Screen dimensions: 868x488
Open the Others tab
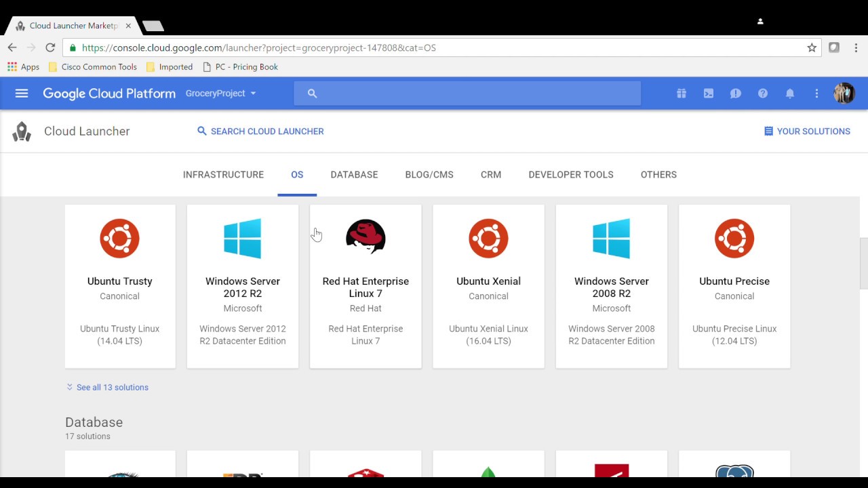(658, 175)
